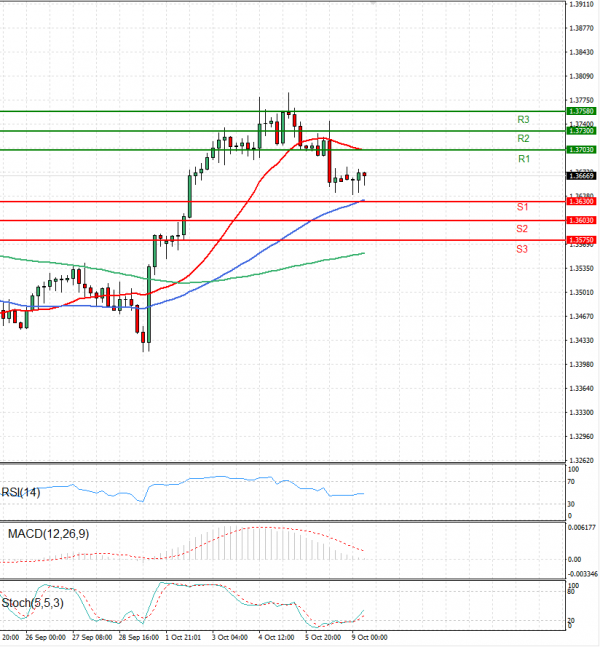Select the green 1.37030 price tag
The width and height of the screenshot is (600, 647).
point(581,150)
